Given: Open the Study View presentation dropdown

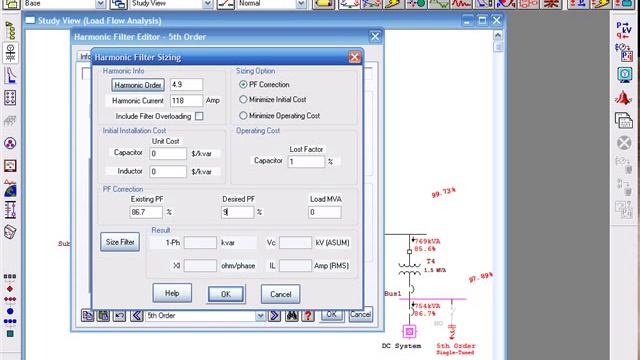Looking at the screenshot, I should (x=208, y=4).
